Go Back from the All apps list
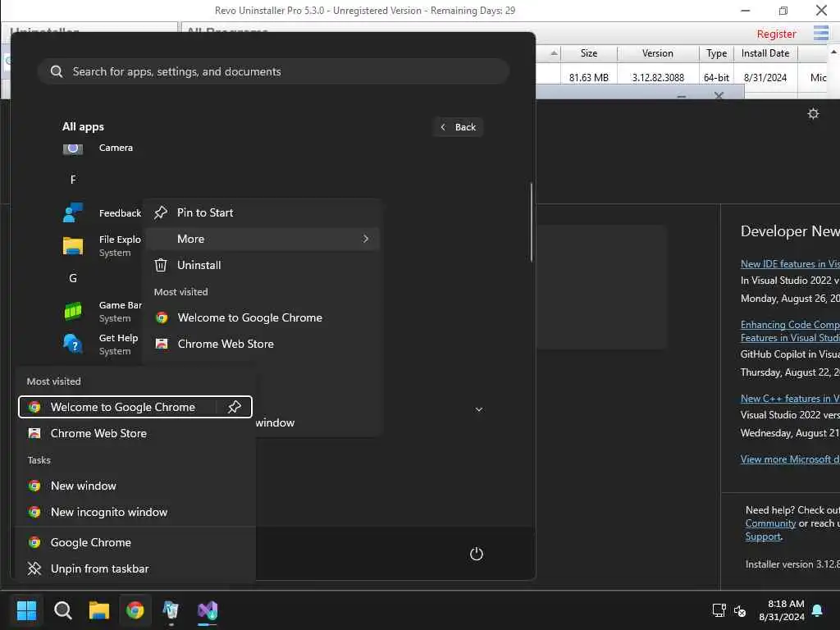 click(x=458, y=127)
